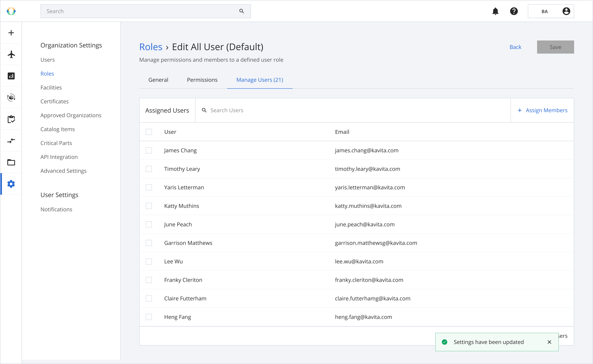Open the clipboard check sidebar icon
The width and height of the screenshot is (593, 364).
click(x=11, y=119)
